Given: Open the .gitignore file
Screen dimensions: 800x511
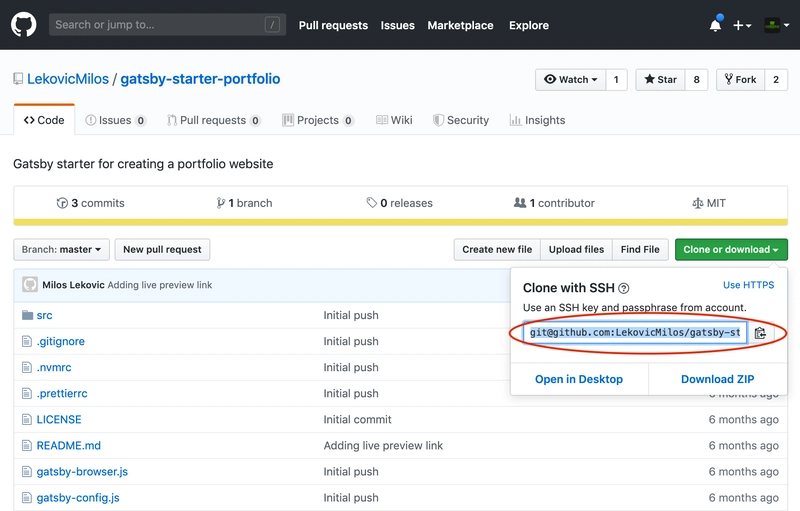Looking at the screenshot, I should pos(61,341).
